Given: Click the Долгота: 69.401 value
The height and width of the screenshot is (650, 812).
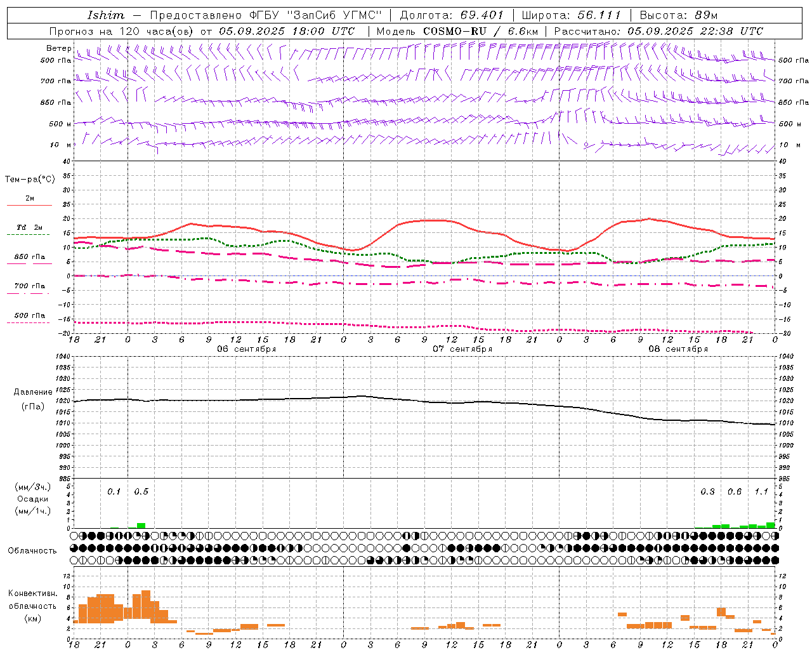Looking at the screenshot, I should tap(452, 15).
